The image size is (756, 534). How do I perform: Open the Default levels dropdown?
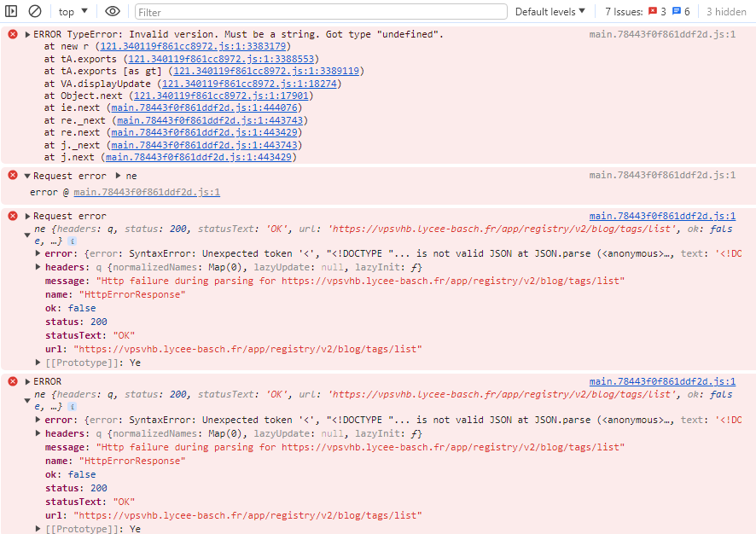click(x=550, y=12)
